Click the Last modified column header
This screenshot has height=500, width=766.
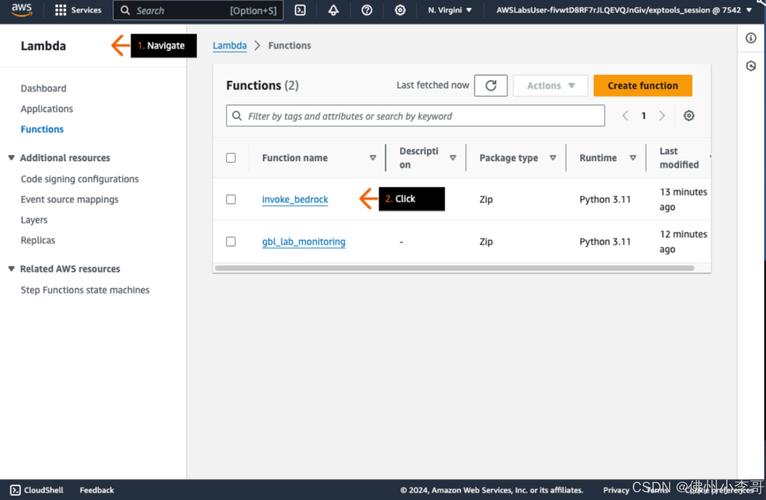[x=679, y=158]
